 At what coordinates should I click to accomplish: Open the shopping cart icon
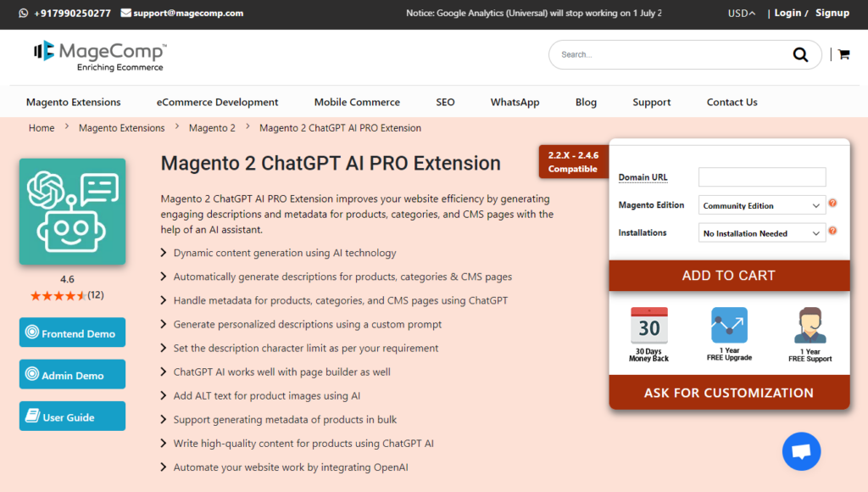click(x=843, y=53)
